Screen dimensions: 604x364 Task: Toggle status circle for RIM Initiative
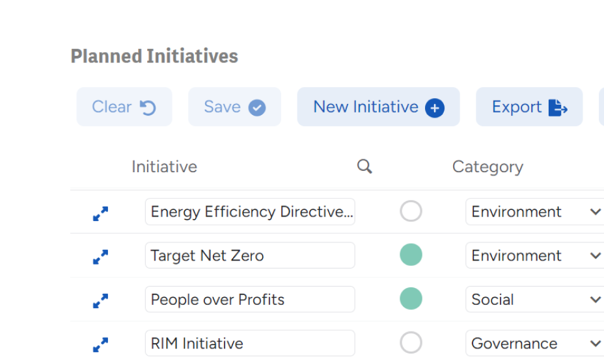click(411, 343)
